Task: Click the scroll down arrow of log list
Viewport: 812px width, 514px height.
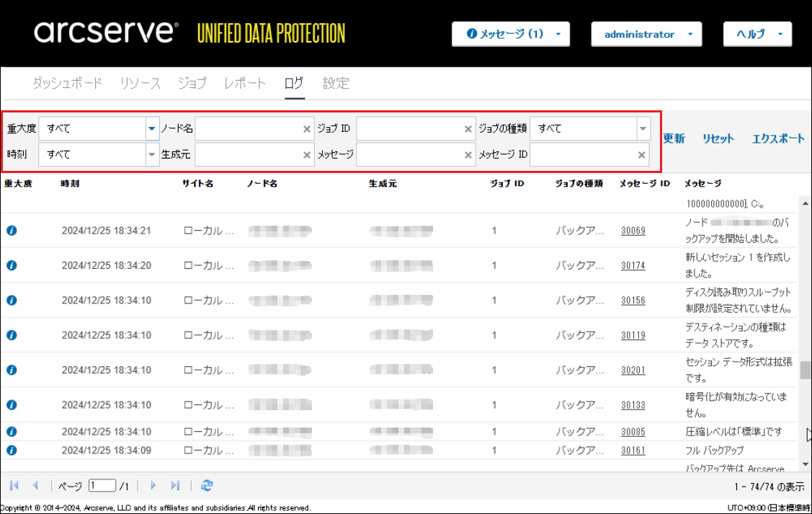Action: (805, 464)
